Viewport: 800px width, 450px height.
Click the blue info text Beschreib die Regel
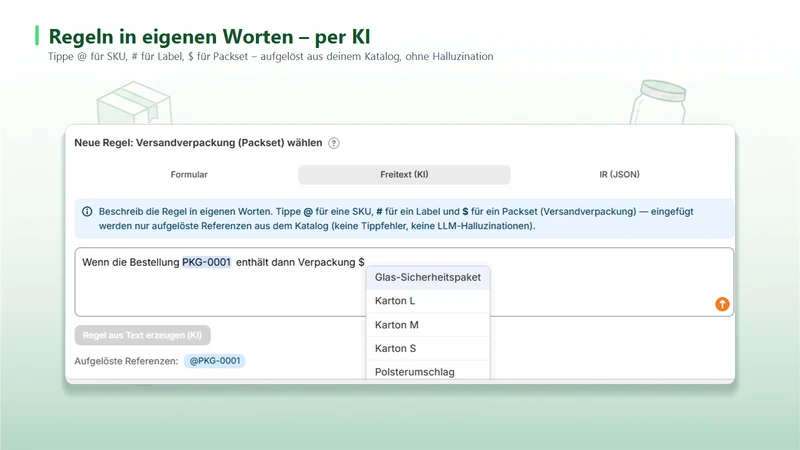click(396, 218)
